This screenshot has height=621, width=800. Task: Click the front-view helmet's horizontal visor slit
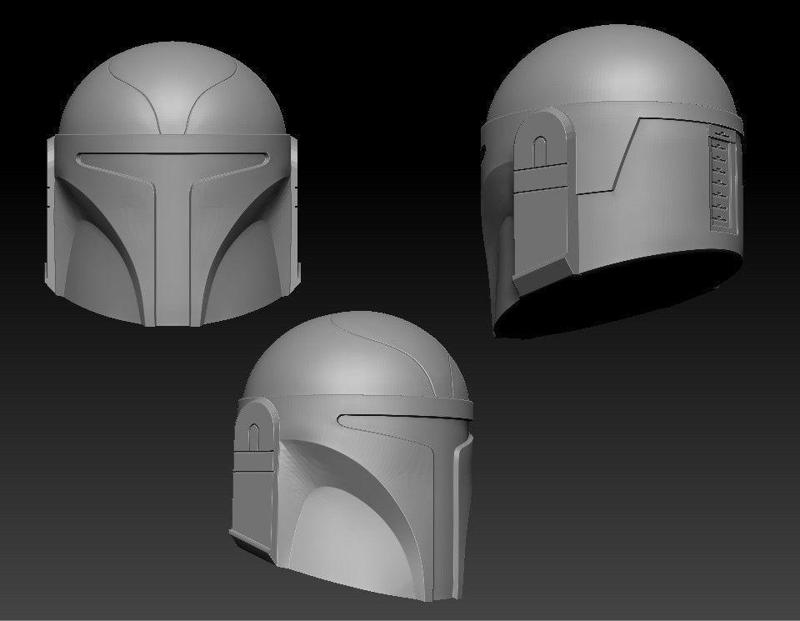pos(172,160)
